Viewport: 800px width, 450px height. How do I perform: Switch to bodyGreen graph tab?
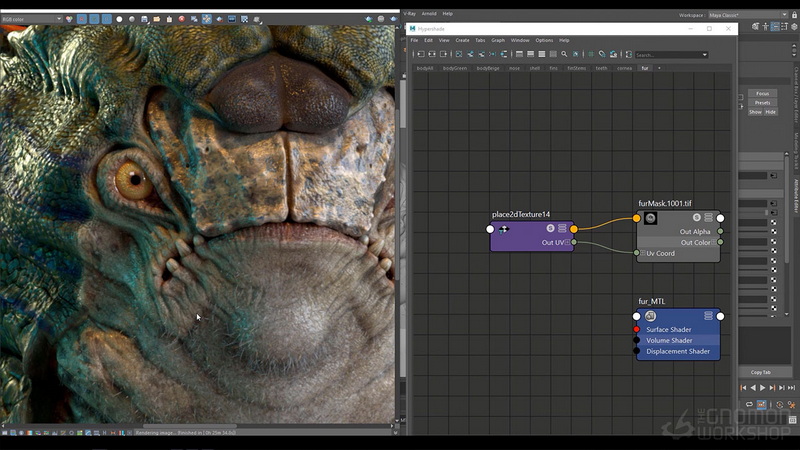click(x=455, y=68)
